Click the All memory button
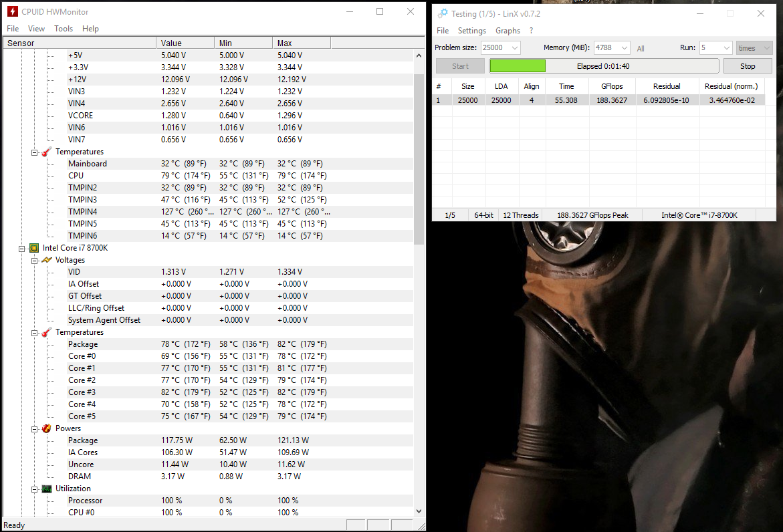This screenshot has height=532, width=783. click(640, 48)
